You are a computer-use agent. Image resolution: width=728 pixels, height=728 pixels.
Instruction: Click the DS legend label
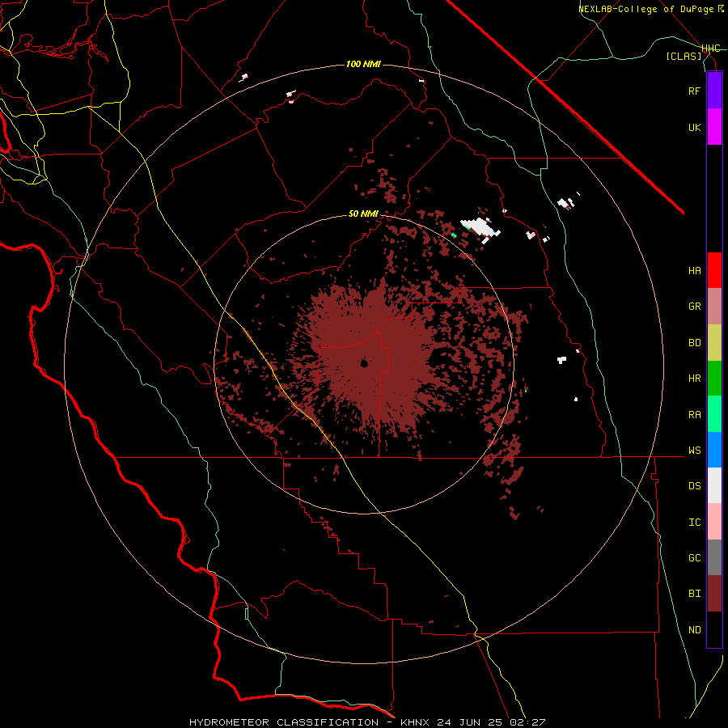[694, 485]
